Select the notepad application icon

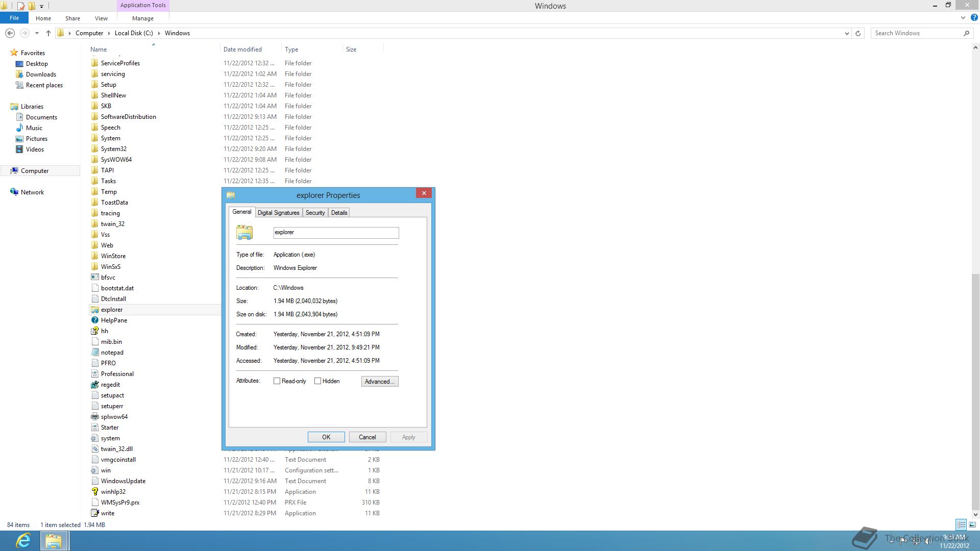(94, 353)
